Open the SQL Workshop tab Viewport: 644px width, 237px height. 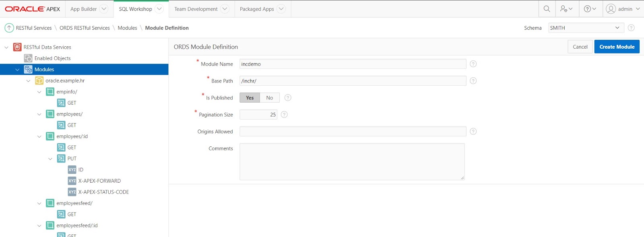point(135,9)
